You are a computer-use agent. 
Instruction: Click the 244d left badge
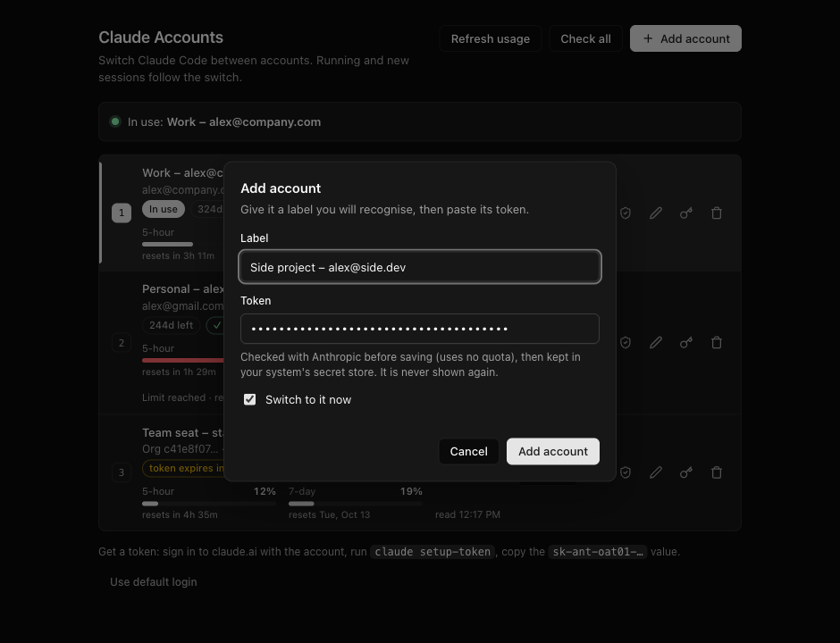(172, 325)
